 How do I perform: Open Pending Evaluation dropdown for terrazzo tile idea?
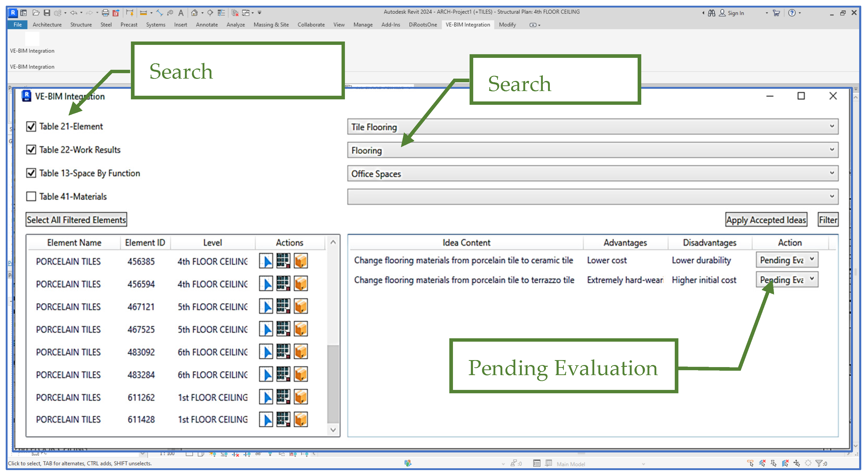[x=786, y=279]
